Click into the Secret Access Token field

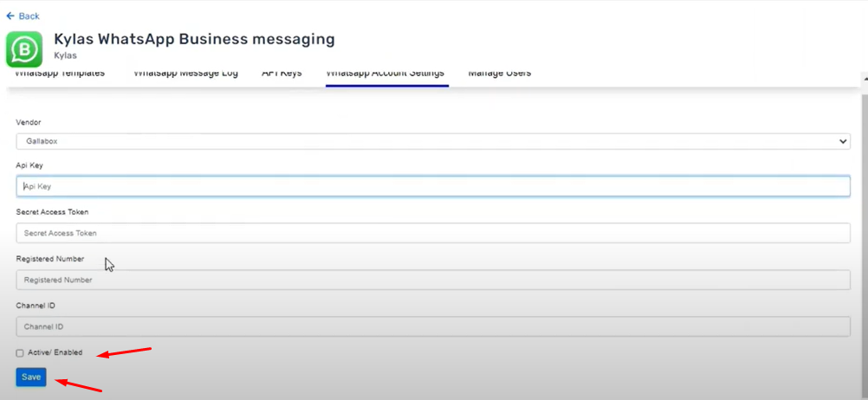(x=433, y=233)
